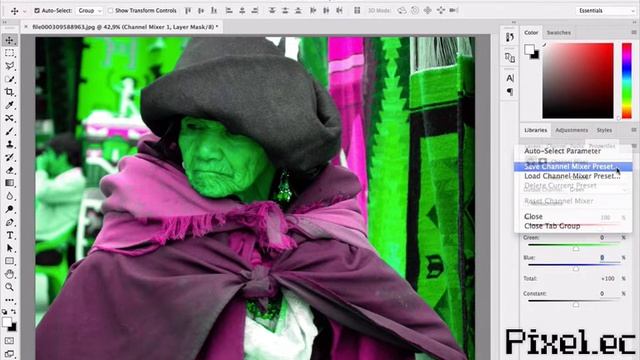This screenshot has width=640, height=360.
Task: Close the file000309588963.jpg document tab
Action: pyautogui.click(x=26, y=27)
